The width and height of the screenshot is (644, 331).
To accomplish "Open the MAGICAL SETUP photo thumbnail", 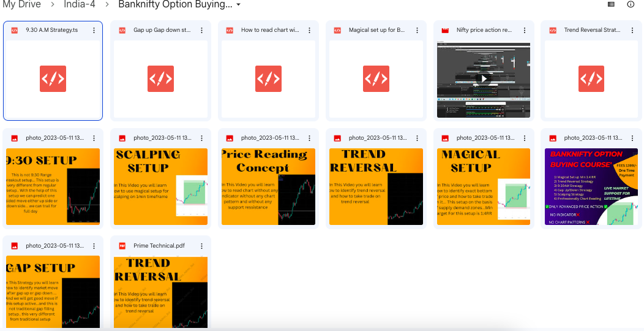I will (x=483, y=186).
